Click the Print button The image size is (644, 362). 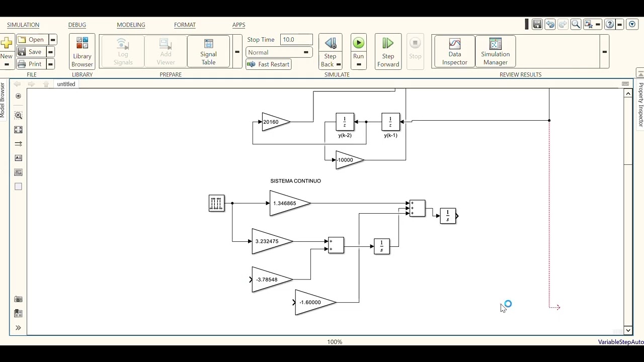coord(31,64)
